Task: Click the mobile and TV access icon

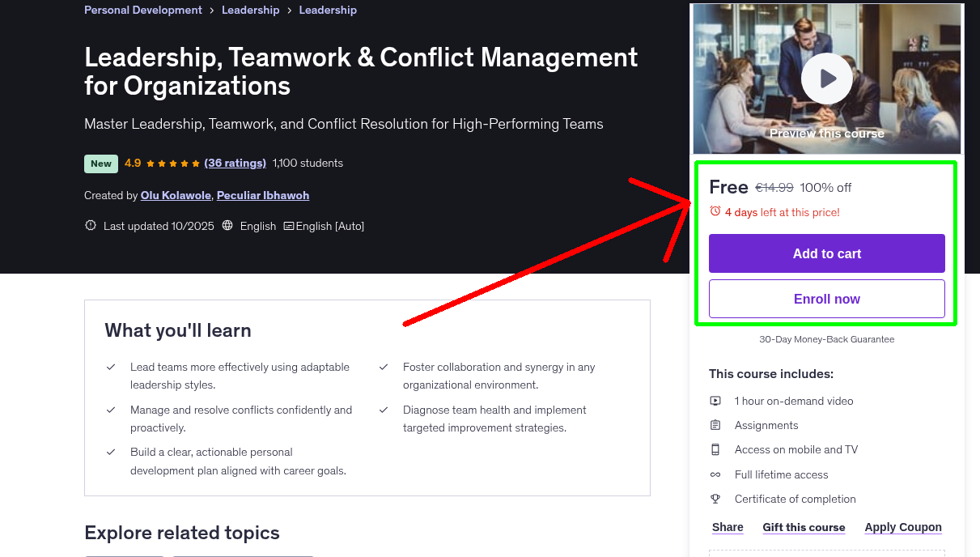Action: click(x=715, y=449)
